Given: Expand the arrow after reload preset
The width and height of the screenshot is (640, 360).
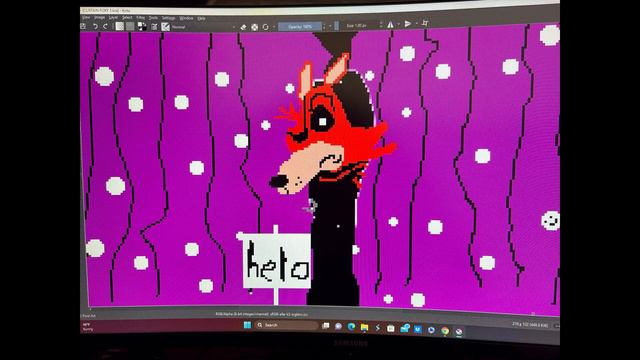Looking at the screenshot, I should 274,27.
